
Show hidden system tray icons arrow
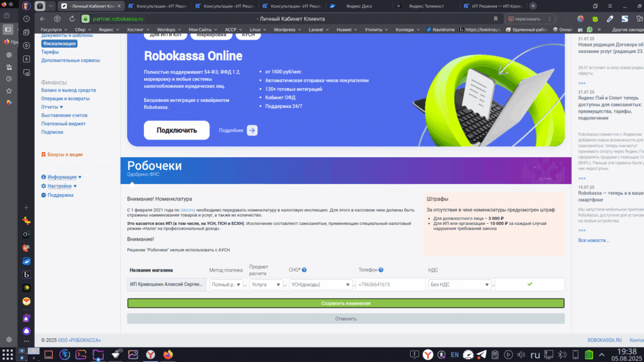click(x=602, y=354)
